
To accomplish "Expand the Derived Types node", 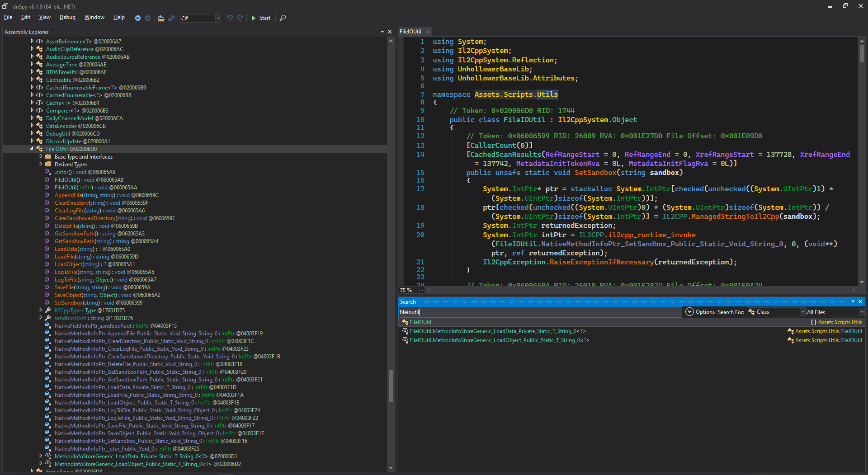I will pos(41,164).
